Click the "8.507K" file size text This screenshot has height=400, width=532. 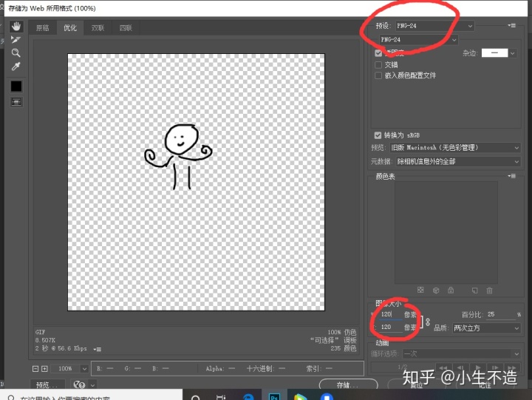tap(45, 340)
